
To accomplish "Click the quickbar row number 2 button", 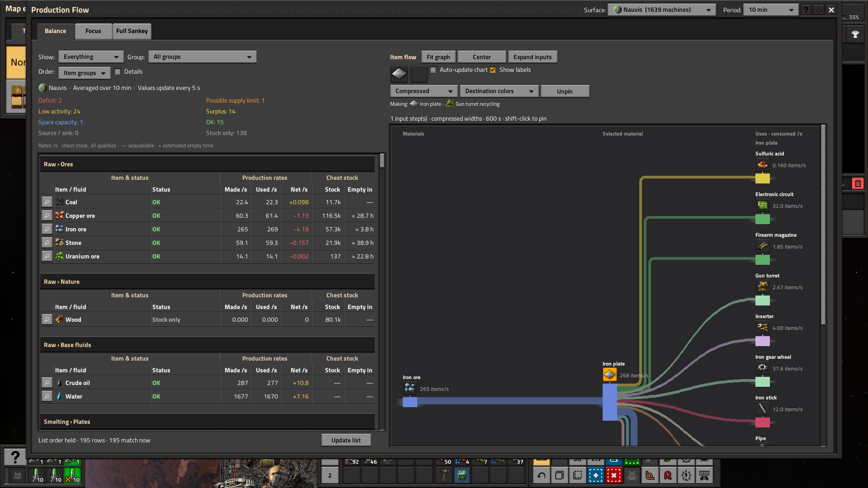I will [x=330, y=475].
